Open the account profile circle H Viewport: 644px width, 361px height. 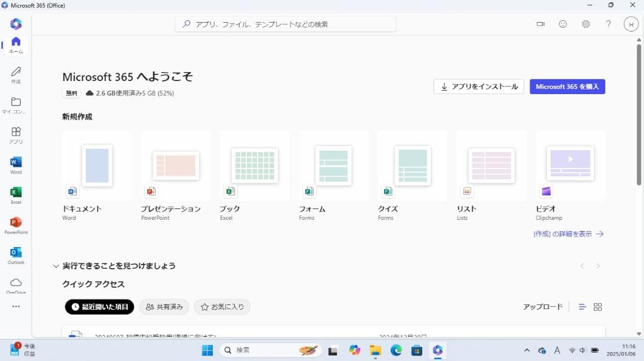[x=631, y=24]
